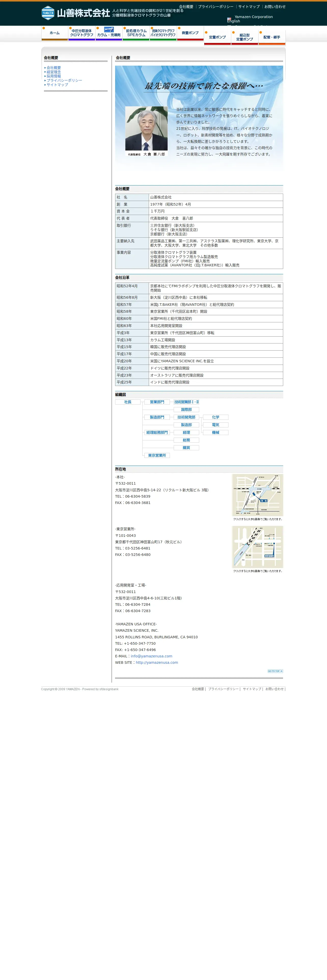This screenshot has height=980, width=327.
Task: Click the 国際部 org chart box
Action: tap(186, 410)
